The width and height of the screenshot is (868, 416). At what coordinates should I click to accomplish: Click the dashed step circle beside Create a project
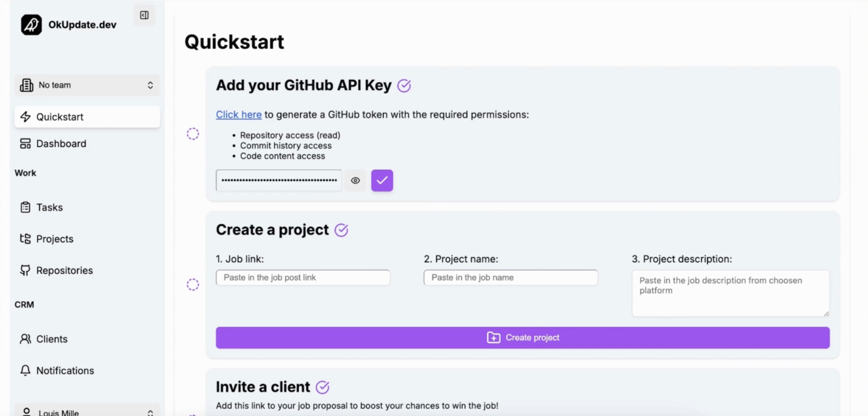[193, 285]
